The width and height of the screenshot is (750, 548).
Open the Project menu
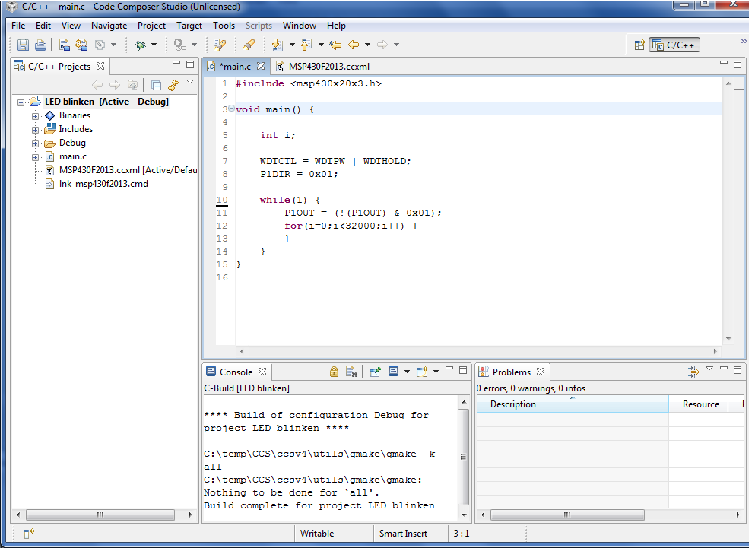coord(151,25)
